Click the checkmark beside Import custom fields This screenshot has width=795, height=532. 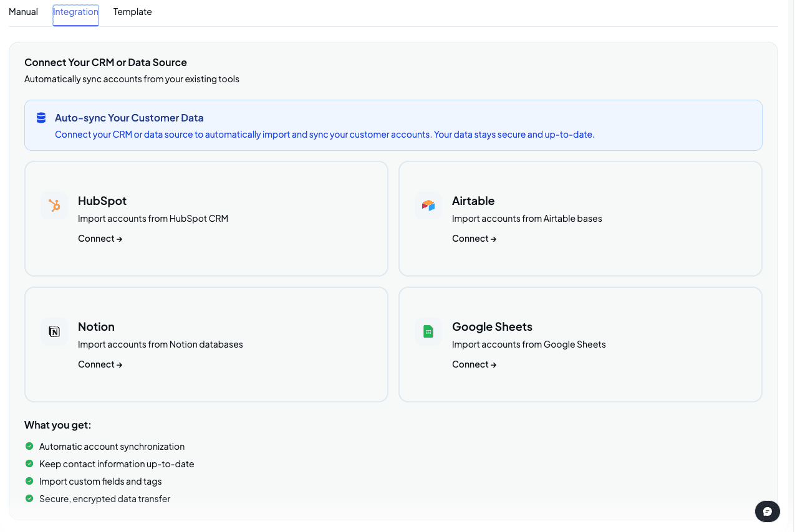coord(29,481)
